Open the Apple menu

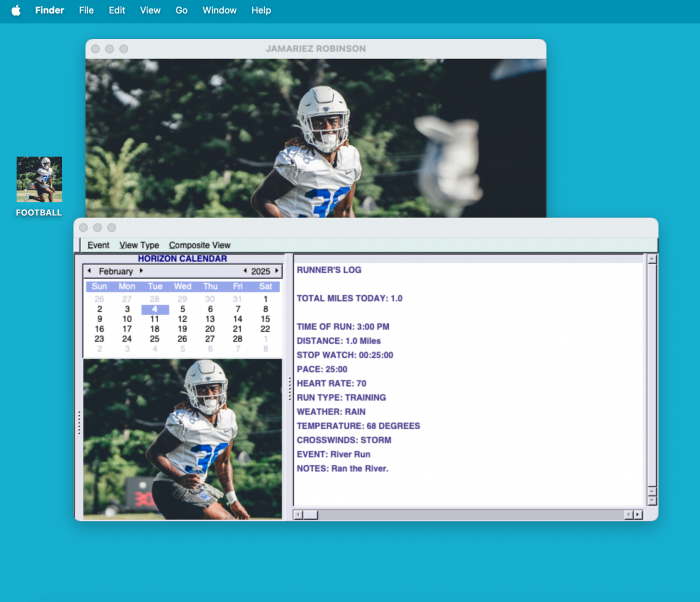click(x=15, y=10)
